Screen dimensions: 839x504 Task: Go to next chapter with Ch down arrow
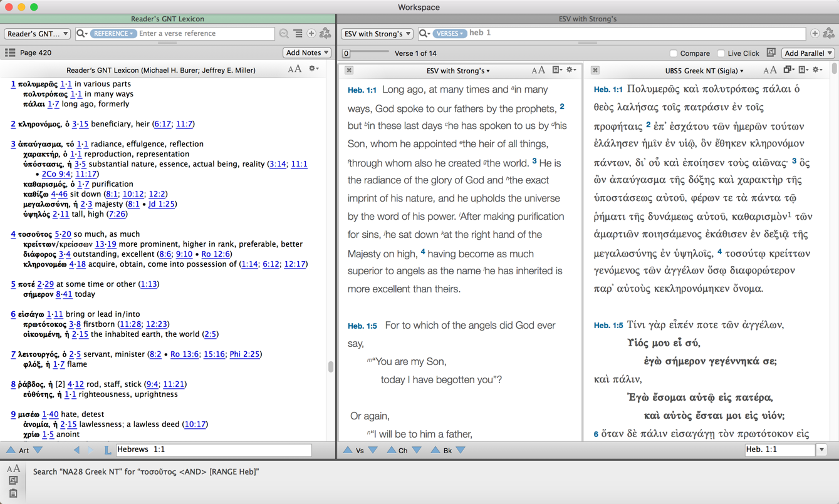(417, 450)
